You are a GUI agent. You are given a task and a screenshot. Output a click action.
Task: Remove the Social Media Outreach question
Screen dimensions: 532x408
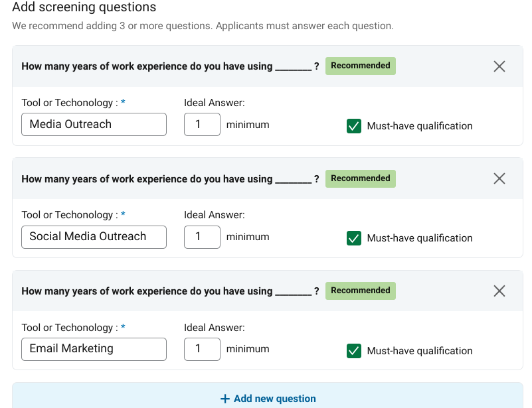(x=499, y=178)
